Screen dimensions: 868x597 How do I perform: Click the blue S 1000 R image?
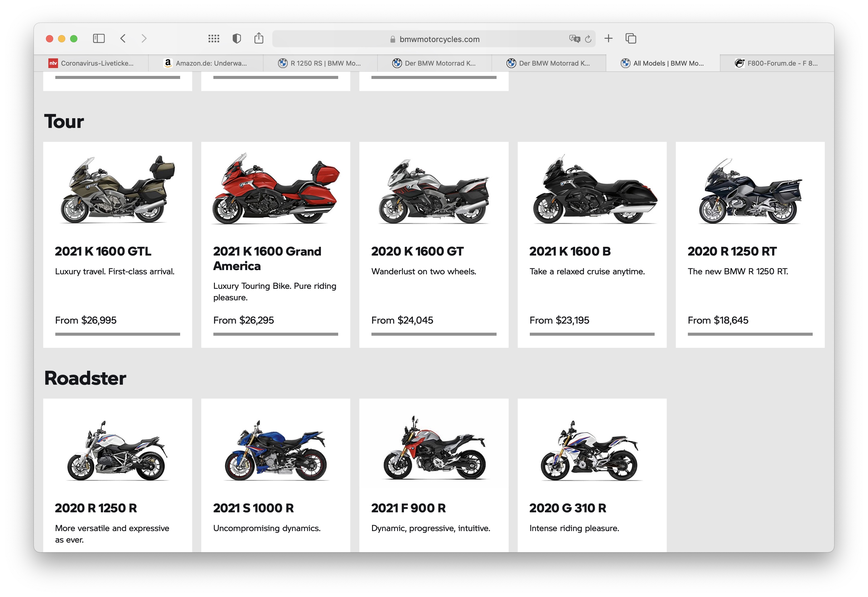276,451
